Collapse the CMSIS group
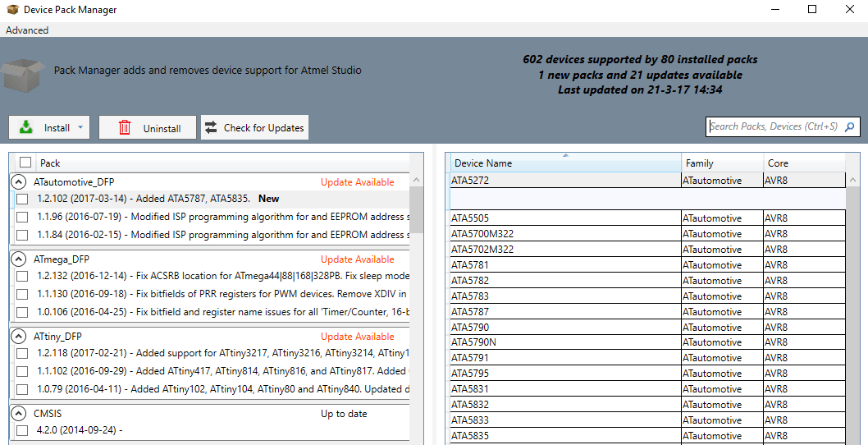868x445 pixels. coord(19,413)
